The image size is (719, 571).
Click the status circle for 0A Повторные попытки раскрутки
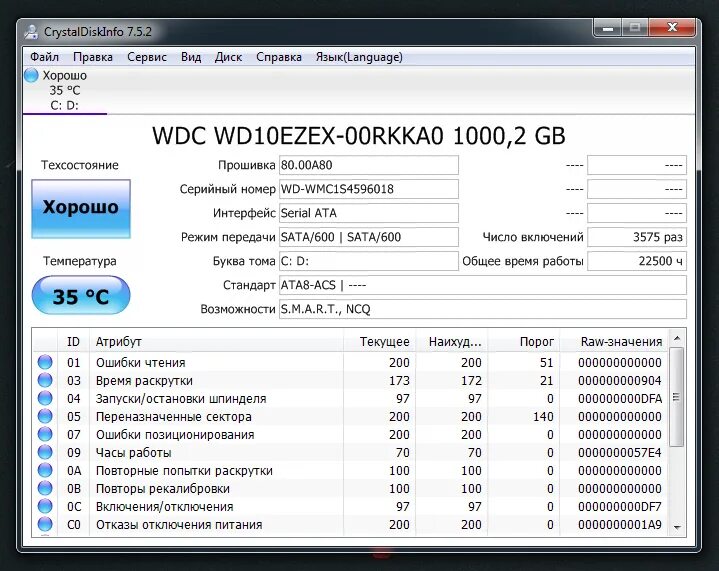click(45, 470)
